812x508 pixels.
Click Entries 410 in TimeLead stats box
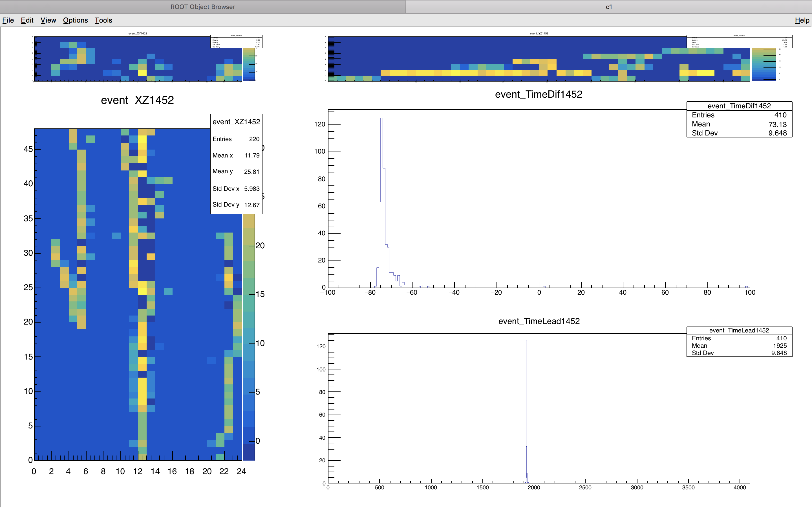[739, 338]
